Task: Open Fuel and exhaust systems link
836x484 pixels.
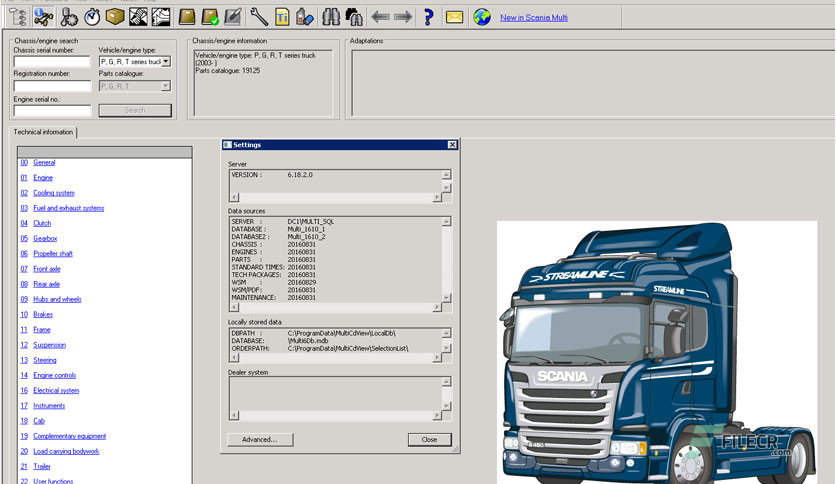Action: (x=69, y=208)
